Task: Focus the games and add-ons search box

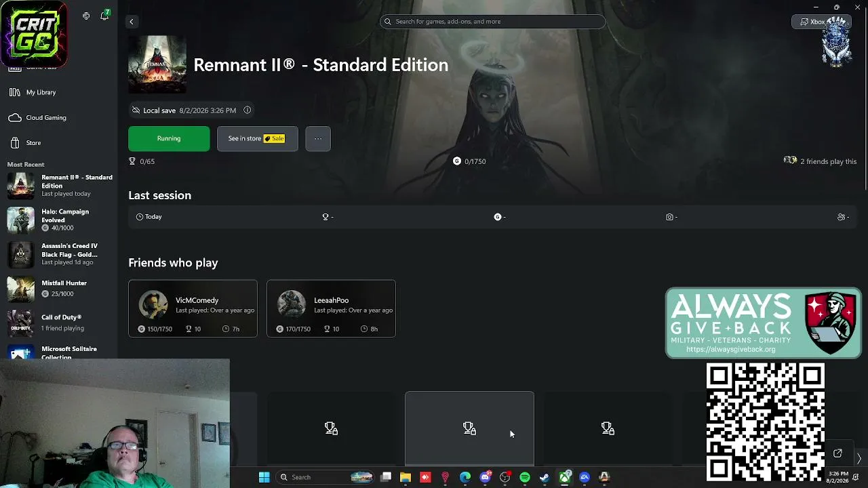Action: coord(492,22)
